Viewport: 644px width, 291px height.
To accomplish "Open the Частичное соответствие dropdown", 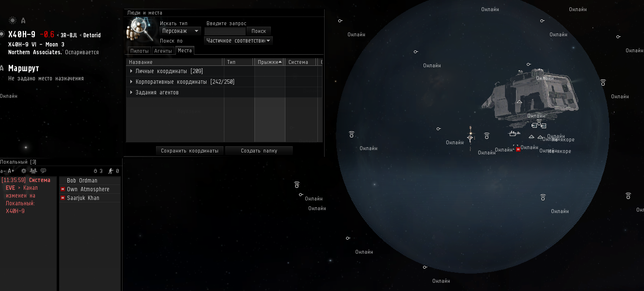I will [238, 41].
